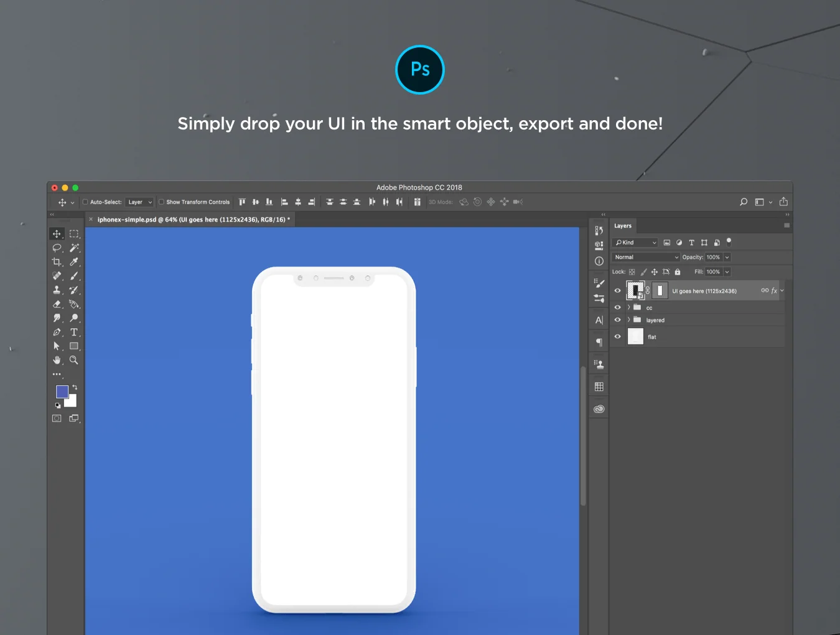The height and width of the screenshot is (635, 840).
Task: Select the Hand tool
Action: (57, 360)
